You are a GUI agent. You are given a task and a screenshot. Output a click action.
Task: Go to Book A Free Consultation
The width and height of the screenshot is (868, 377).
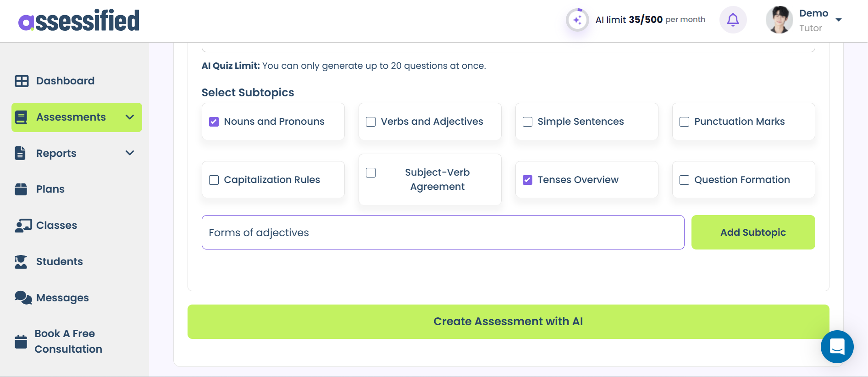click(68, 341)
